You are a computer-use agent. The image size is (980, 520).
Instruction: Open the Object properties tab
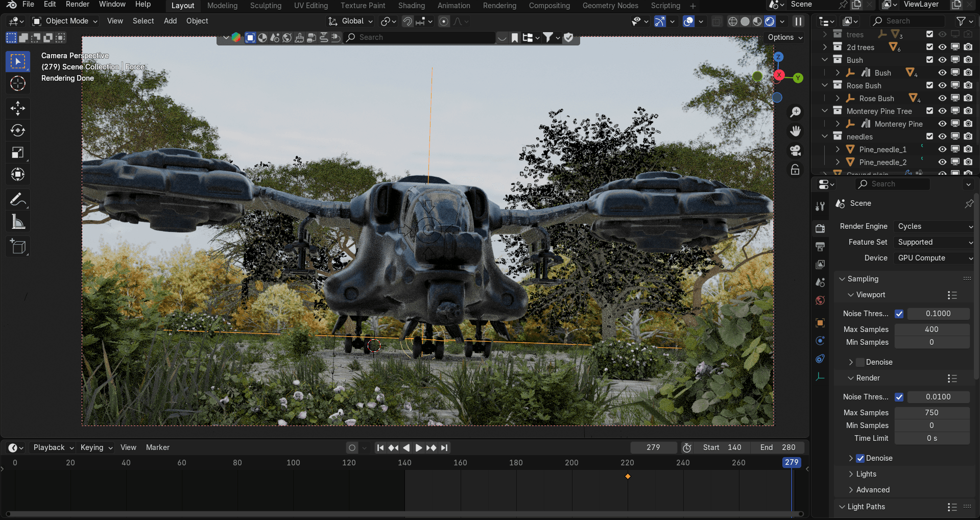click(x=820, y=323)
